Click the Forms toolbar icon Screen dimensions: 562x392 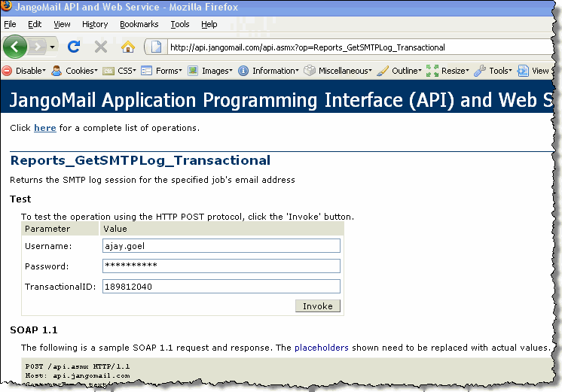click(146, 71)
